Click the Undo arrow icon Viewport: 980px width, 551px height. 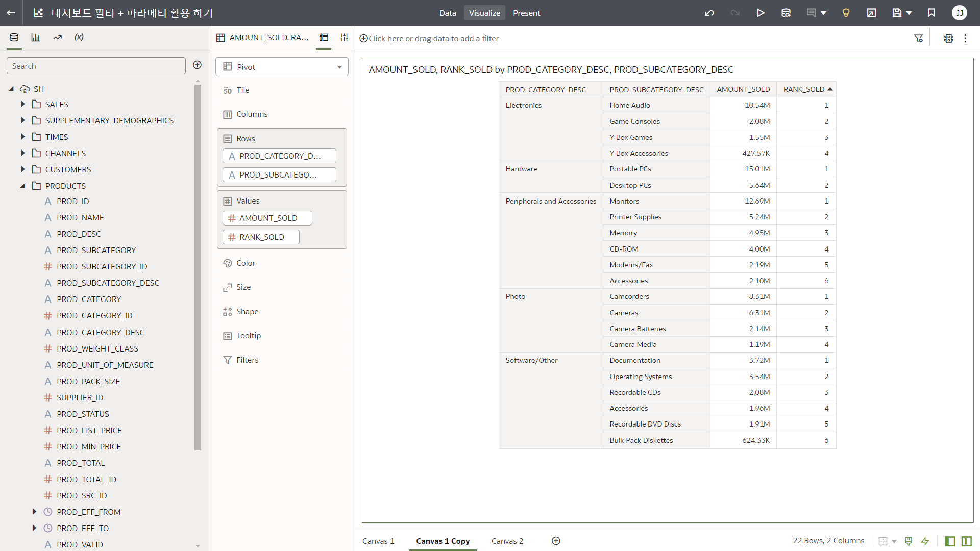pos(709,13)
